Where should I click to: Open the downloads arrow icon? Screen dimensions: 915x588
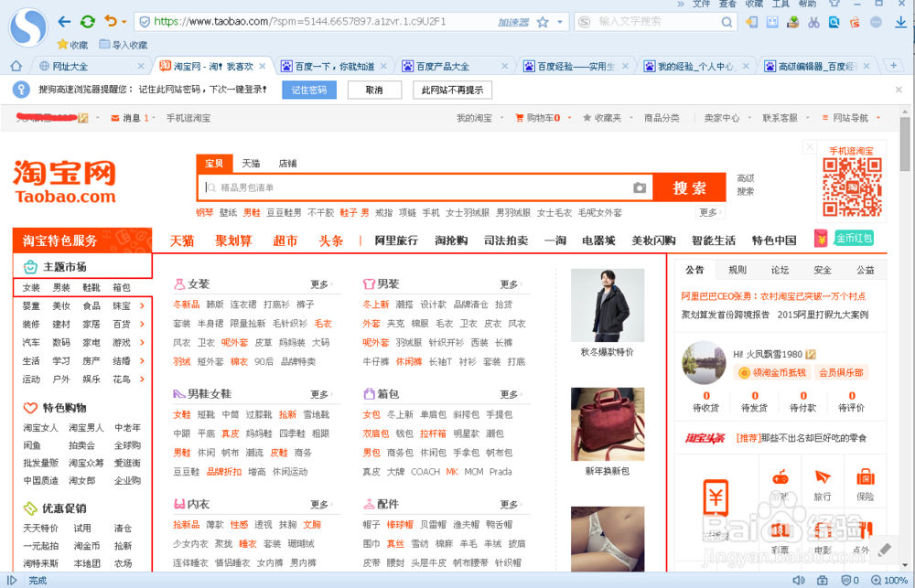pos(900,22)
